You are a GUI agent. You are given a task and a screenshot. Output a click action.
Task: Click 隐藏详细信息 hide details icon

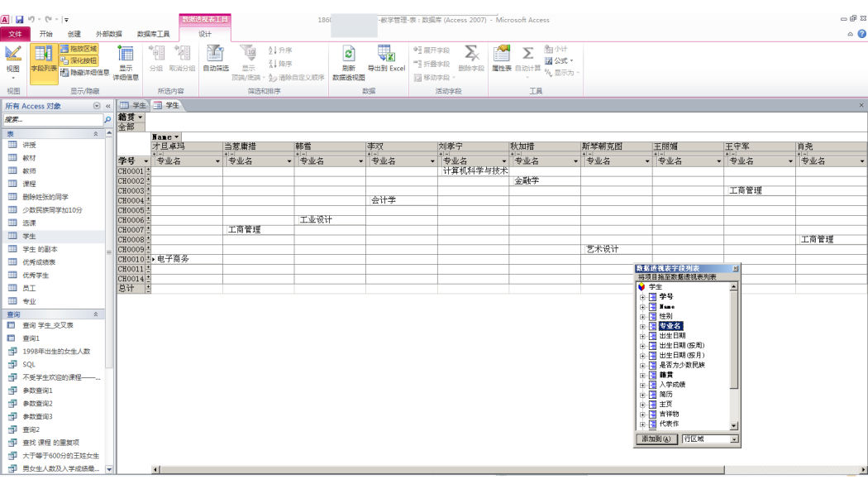click(x=84, y=73)
